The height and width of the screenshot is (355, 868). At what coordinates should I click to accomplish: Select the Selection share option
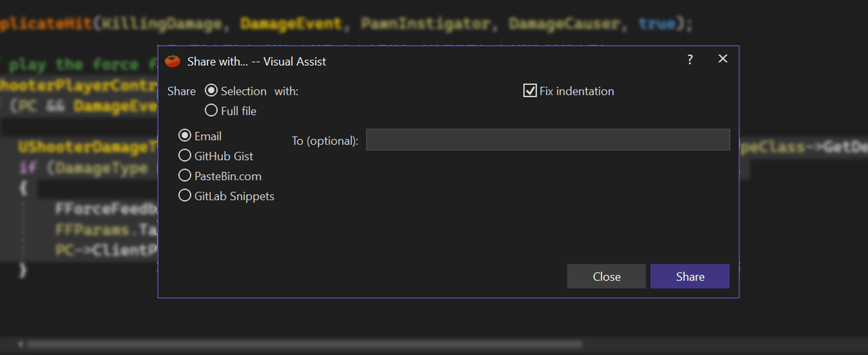211,91
